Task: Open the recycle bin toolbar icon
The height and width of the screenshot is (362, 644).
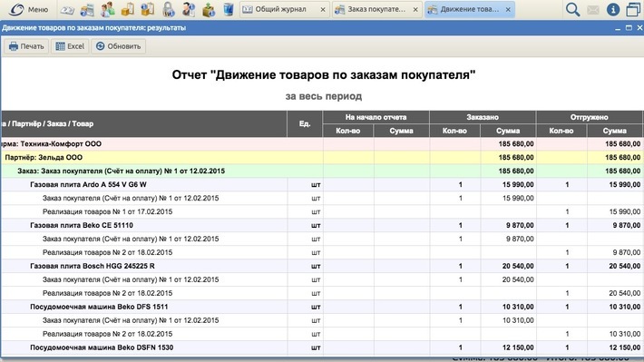Action: pyautogui.click(x=229, y=9)
